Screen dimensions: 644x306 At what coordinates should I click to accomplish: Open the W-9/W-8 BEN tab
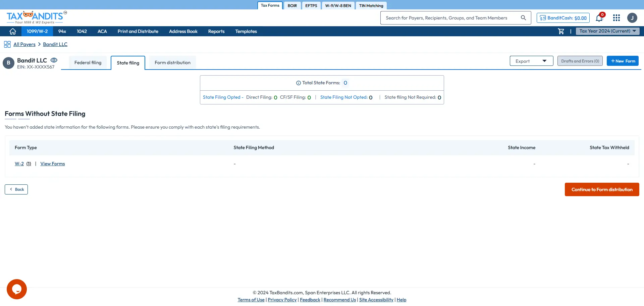coord(338,6)
